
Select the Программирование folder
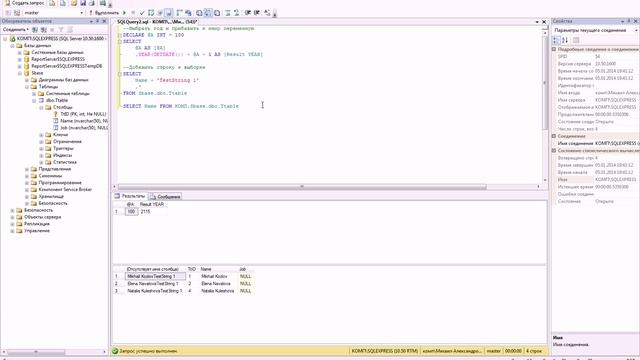[x=60, y=183]
